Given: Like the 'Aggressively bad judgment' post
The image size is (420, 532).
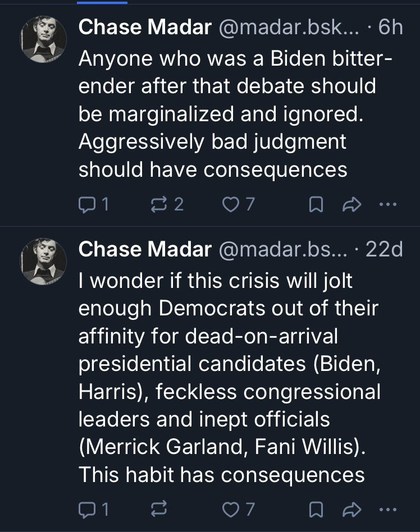Looking at the screenshot, I should 238,205.
